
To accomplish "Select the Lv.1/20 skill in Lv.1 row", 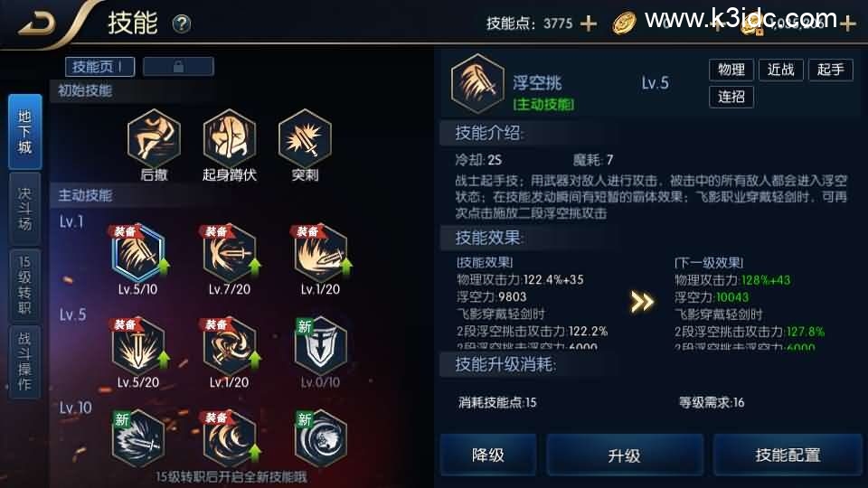I will [x=320, y=253].
